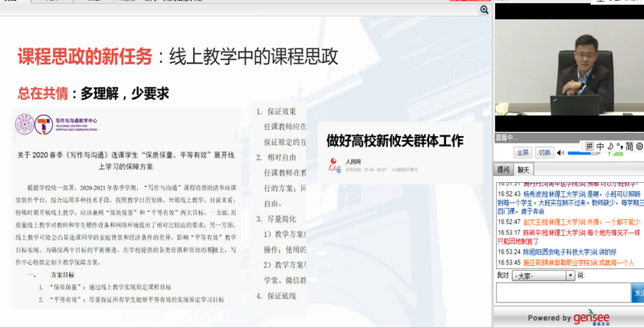
Task: Click the 写作与沟通教学中心 logo on the slide
Action: point(56,124)
